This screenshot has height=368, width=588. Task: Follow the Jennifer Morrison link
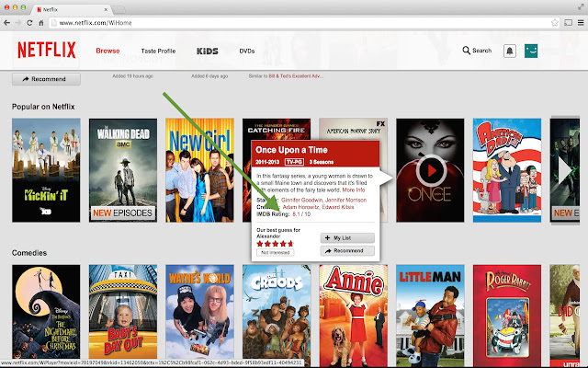coord(345,201)
